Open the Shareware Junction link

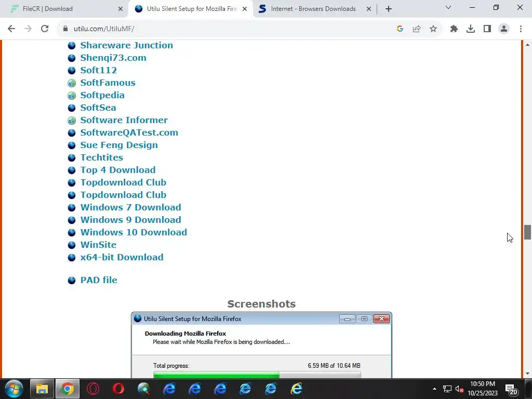click(127, 45)
